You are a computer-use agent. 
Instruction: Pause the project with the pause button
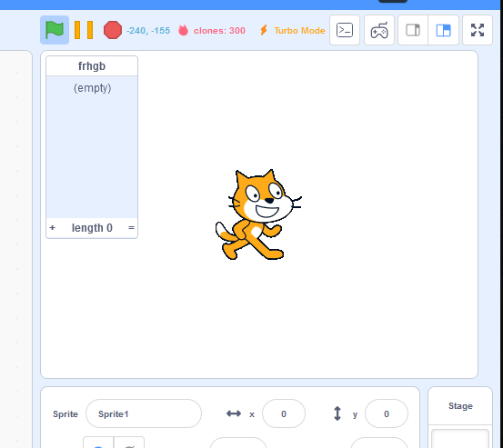click(84, 30)
